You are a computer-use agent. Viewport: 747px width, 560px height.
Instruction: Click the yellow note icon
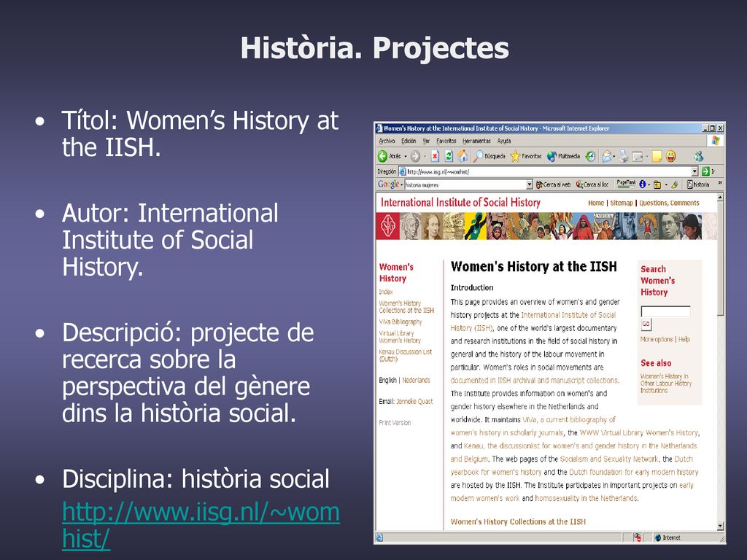657,156
